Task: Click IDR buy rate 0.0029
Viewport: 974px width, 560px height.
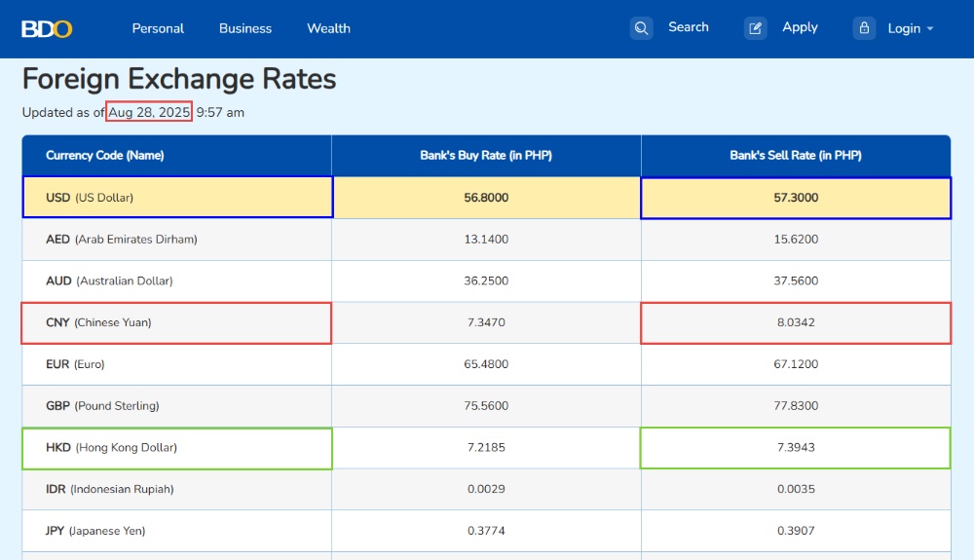Action: pos(486,489)
